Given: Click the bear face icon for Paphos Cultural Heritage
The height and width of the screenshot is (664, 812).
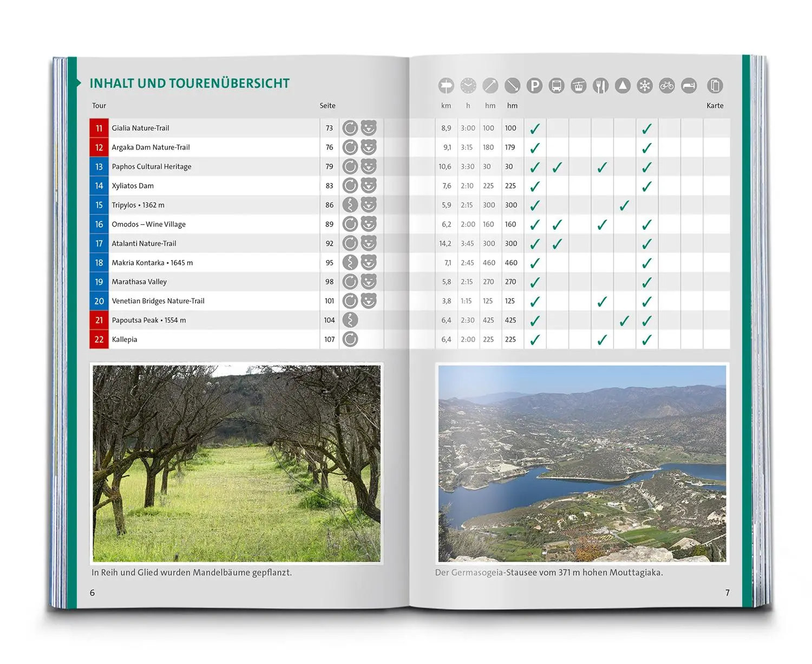Looking at the screenshot, I should [369, 166].
